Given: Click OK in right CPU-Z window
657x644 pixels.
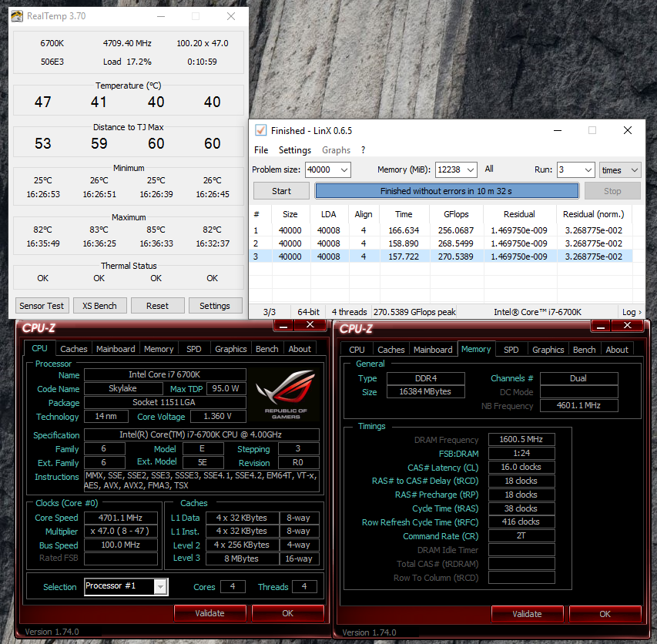Looking at the screenshot, I should pos(605,614).
